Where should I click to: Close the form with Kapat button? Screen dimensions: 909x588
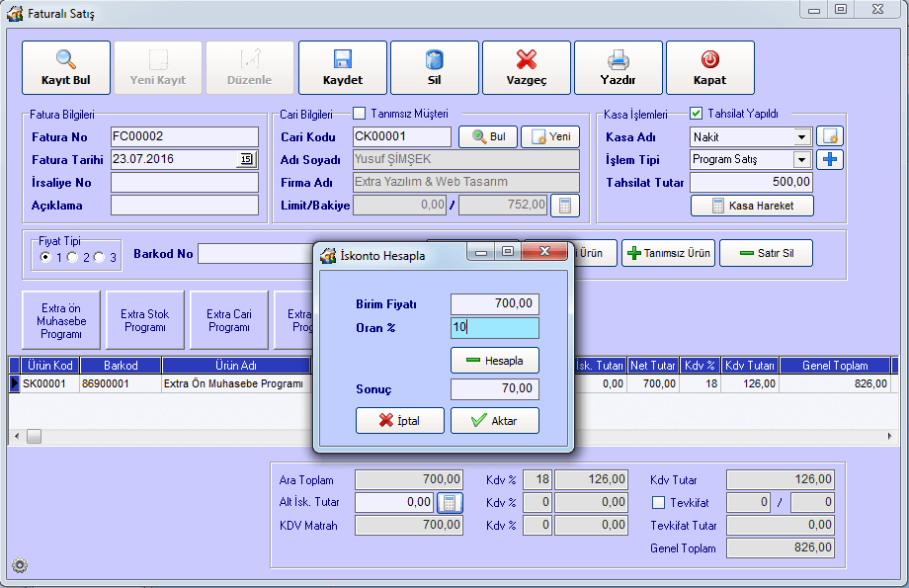709,67
